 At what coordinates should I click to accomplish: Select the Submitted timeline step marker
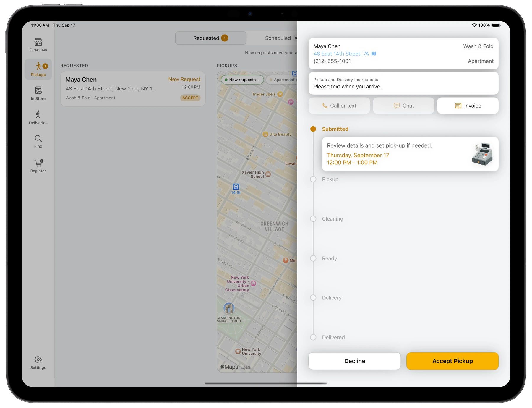(313, 129)
